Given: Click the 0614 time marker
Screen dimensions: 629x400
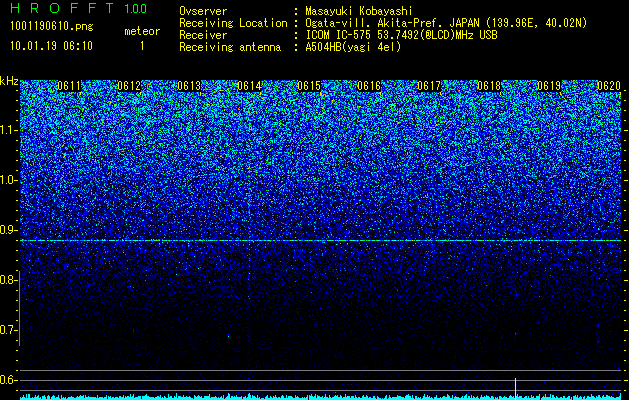Looking at the screenshot, I should (249, 86).
